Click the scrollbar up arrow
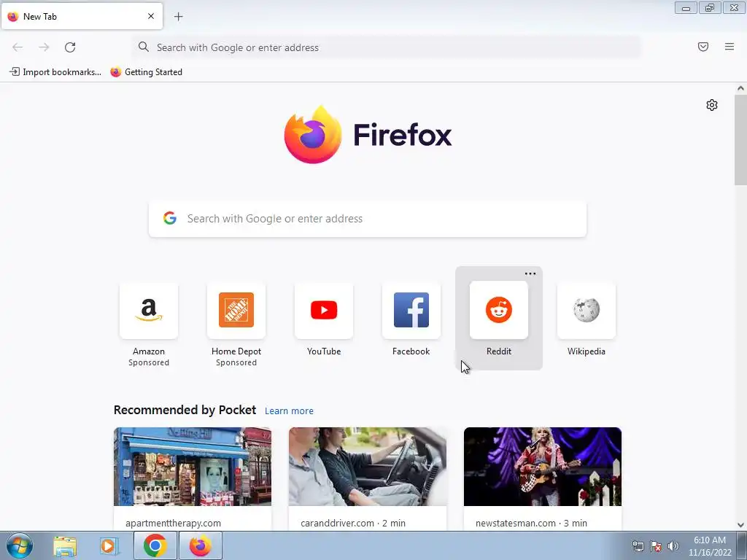This screenshot has width=747, height=560. (x=740, y=88)
